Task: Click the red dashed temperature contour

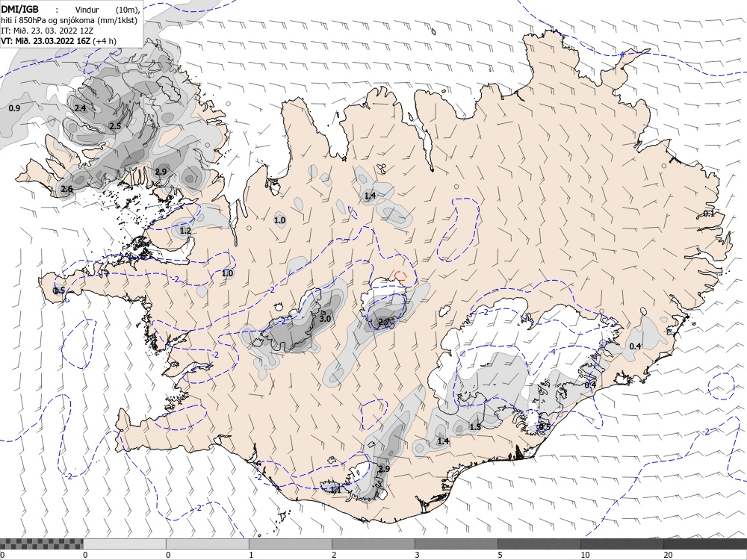Action: point(400,276)
